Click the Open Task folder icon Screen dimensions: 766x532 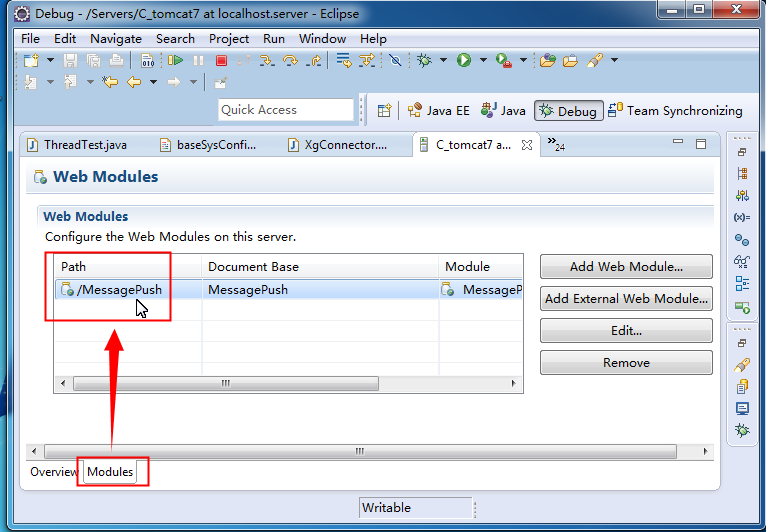[570, 61]
